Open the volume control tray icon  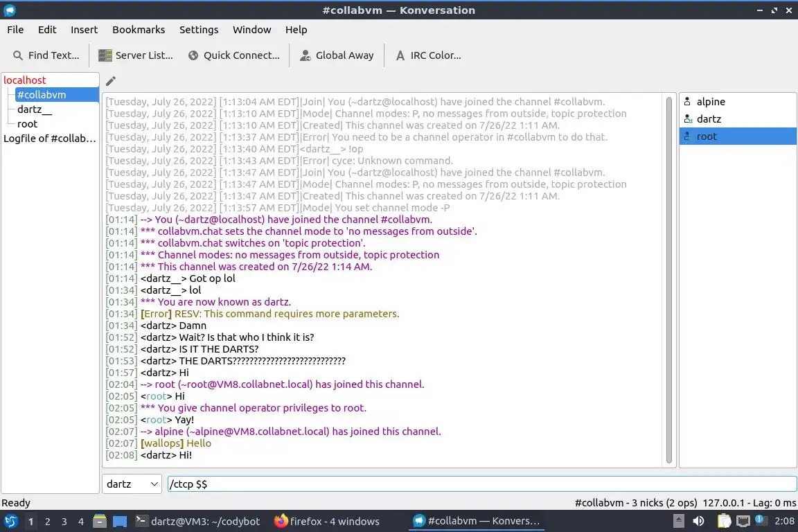(699, 522)
